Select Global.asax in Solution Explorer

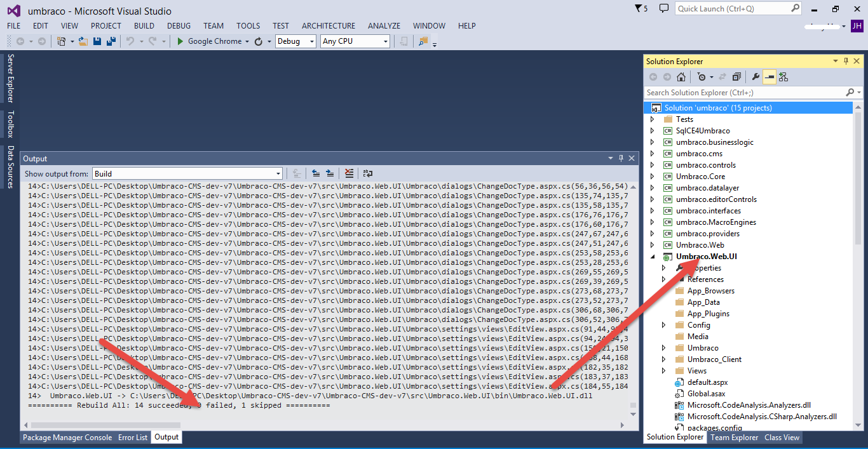click(708, 394)
